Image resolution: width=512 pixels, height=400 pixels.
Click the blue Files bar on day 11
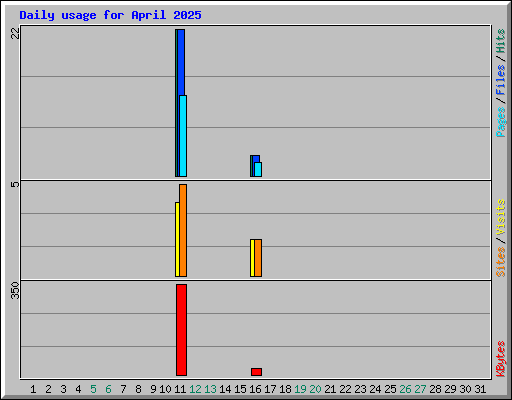click(181, 62)
